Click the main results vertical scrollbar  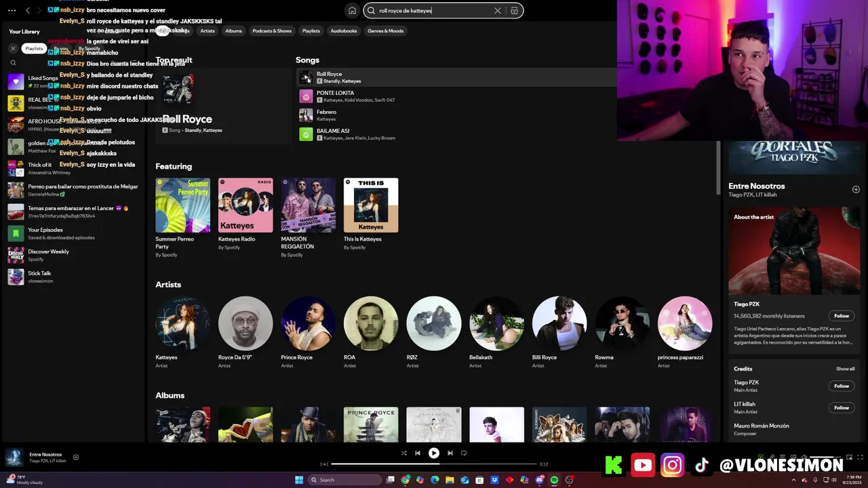718,169
